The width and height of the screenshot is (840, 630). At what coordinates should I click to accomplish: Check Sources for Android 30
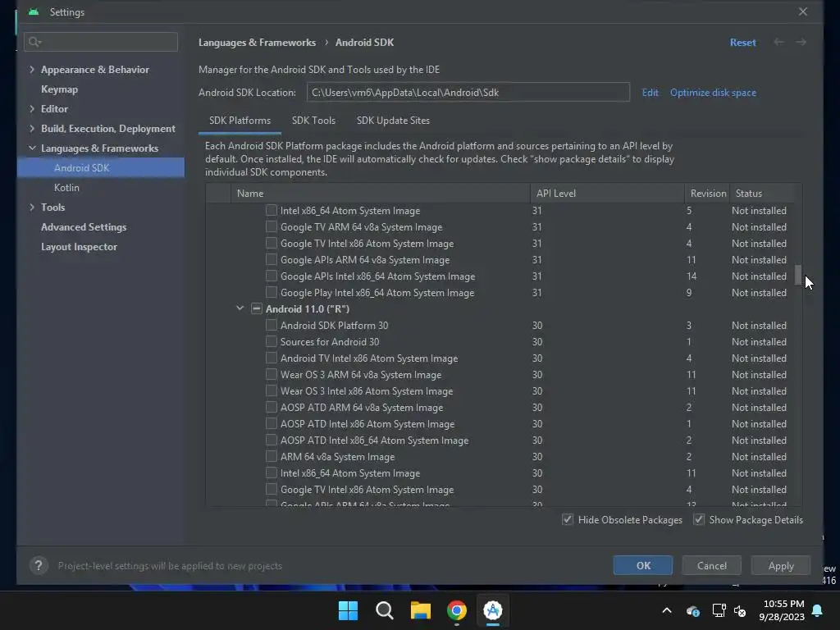[x=271, y=341]
